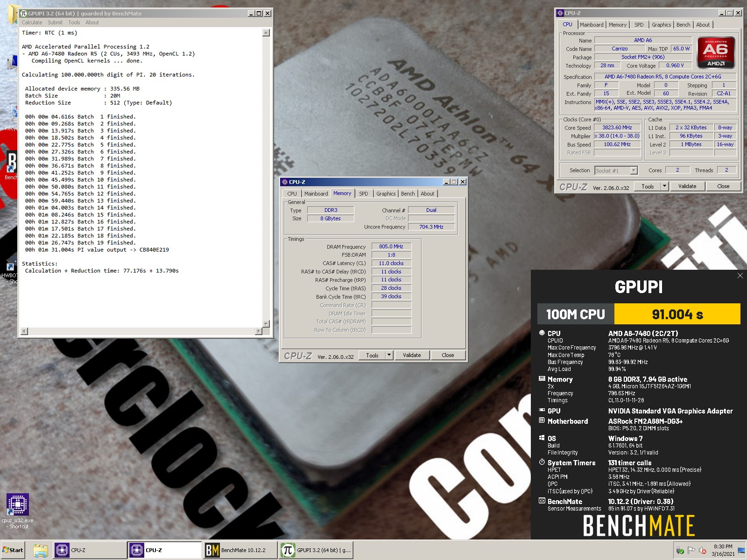Click Validate in top CPU-Z window
This screenshot has height=560, width=747.
click(x=687, y=186)
